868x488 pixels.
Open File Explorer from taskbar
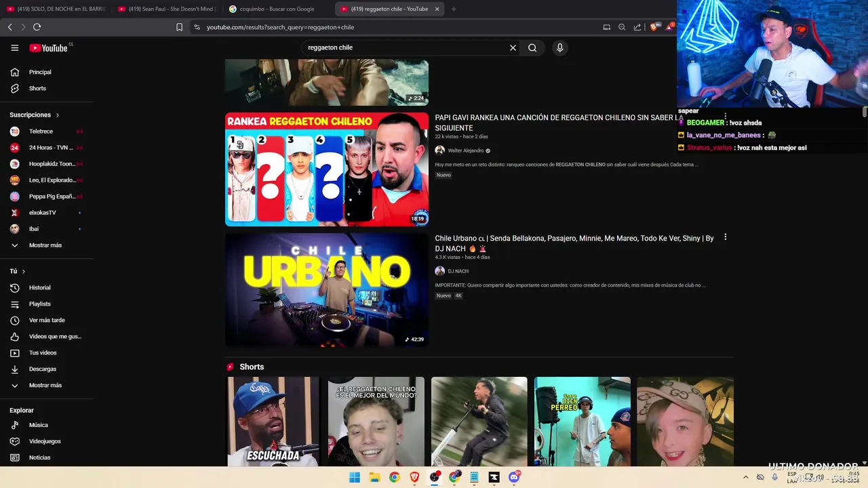[x=374, y=477]
